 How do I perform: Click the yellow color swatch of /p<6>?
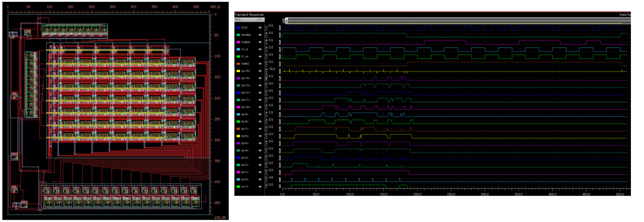(238, 136)
